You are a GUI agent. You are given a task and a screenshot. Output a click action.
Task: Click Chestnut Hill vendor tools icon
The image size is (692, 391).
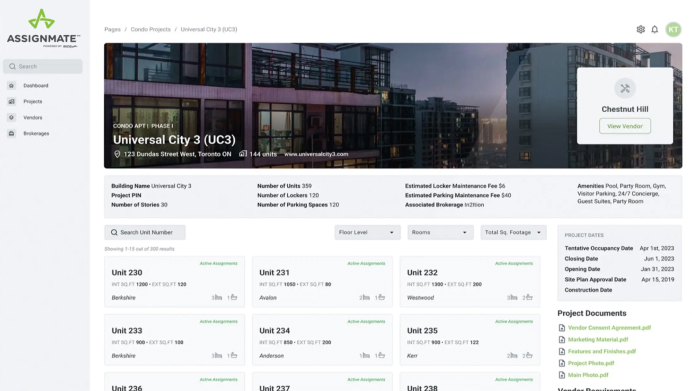click(625, 88)
